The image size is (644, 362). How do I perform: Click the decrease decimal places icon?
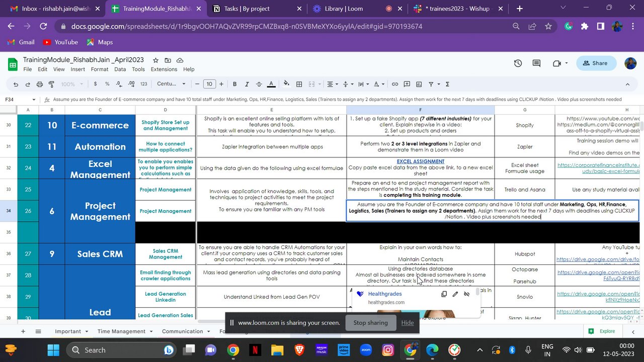click(119, 84)
